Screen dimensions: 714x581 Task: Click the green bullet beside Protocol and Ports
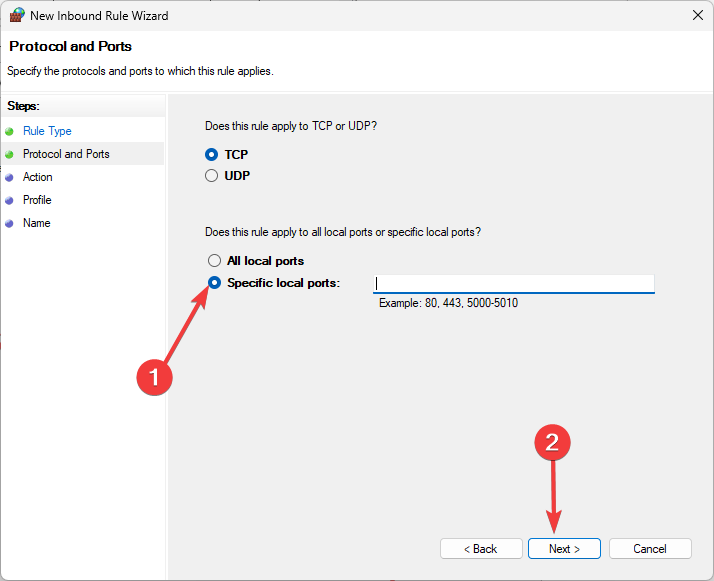point(9,155)
